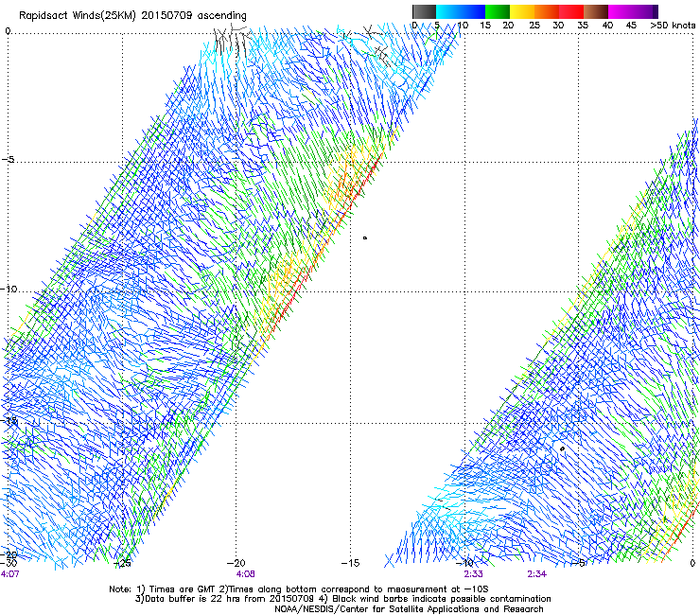Click the 'Times are GMT' note line
The image size is (700, 615).
[299, 589]
